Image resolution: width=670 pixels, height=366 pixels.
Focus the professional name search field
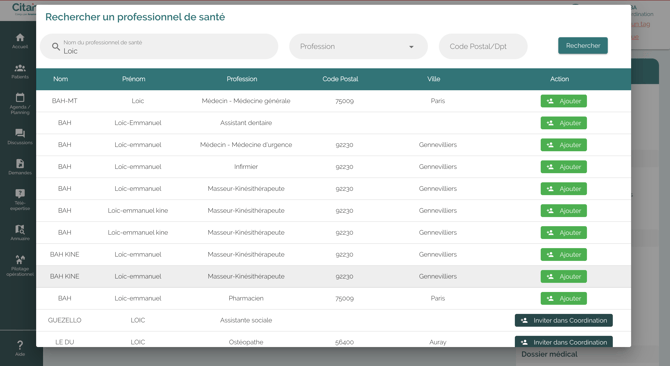(159, 47)
